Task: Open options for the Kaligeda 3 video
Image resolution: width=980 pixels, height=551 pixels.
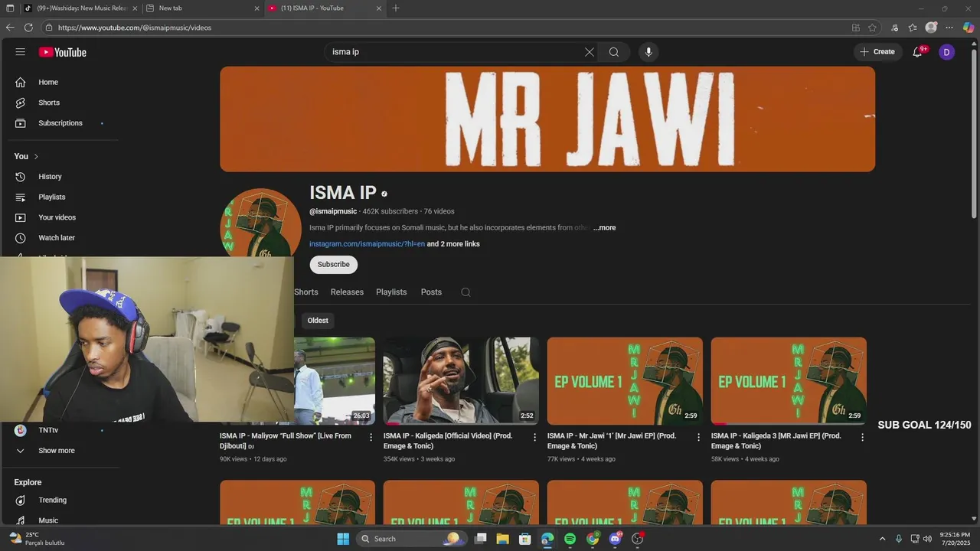Action: pyautogui.click(x=862, y=437)
